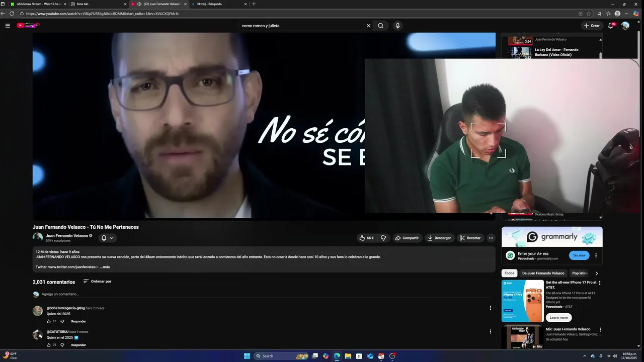Dislike CATUTOBUU's comment

point(62,345)
